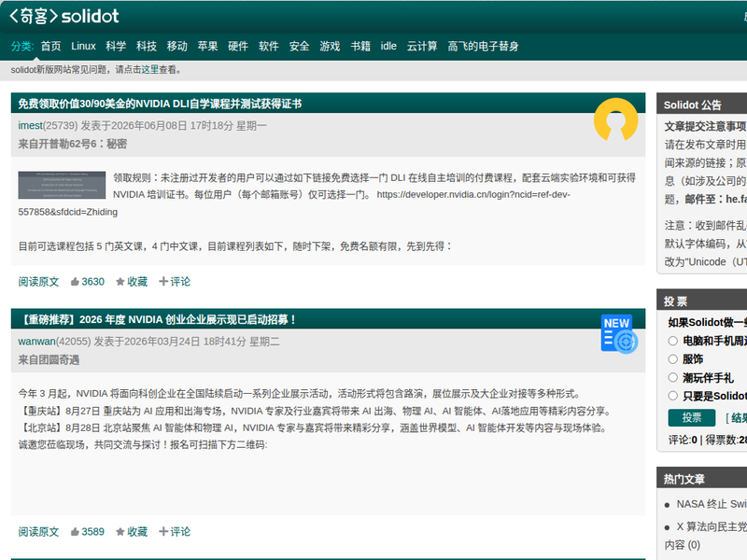
Task: Open the 科学 category
Action: (x=116, y=46)
